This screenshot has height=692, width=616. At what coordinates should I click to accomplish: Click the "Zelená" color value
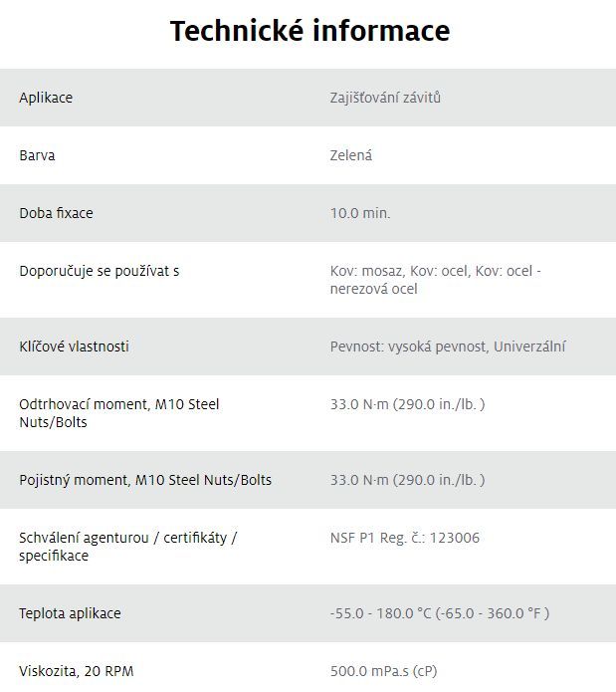pyautogui.click(x=351, y=155)
